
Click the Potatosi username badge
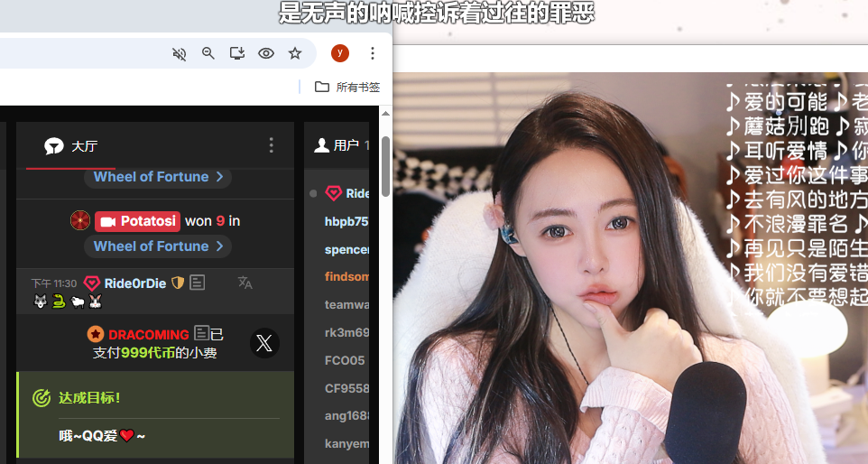coord(138,220)
